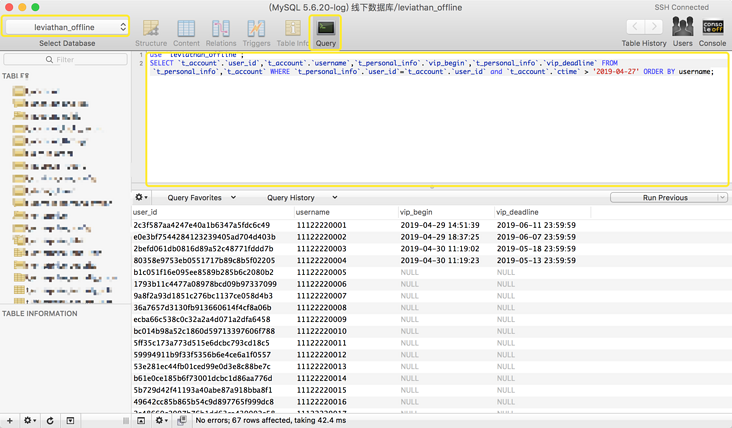The width and height of the screenshot is (732, 428).
Task: Open the Console
Action: [x=713, y=32]
